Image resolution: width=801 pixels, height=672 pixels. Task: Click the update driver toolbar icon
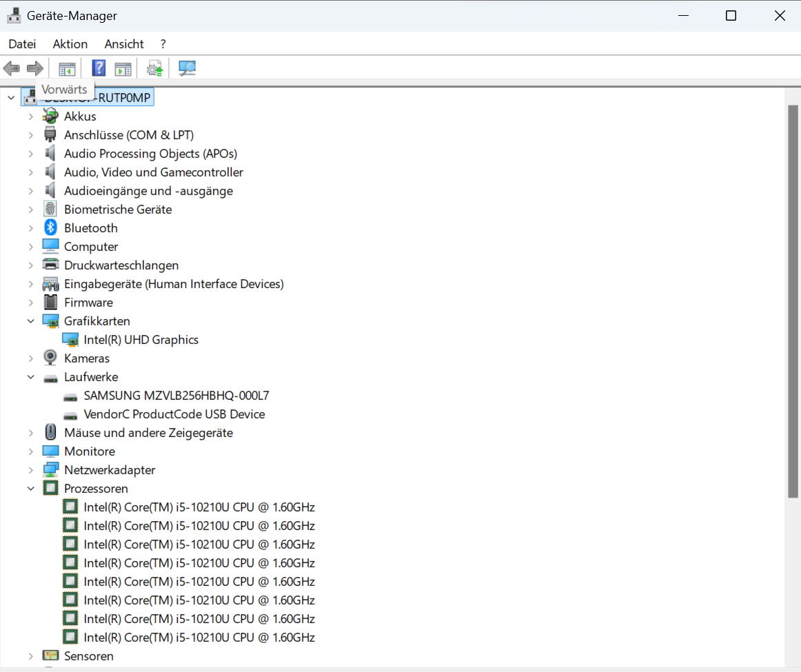pyautogui.click(x=155, y=68)
